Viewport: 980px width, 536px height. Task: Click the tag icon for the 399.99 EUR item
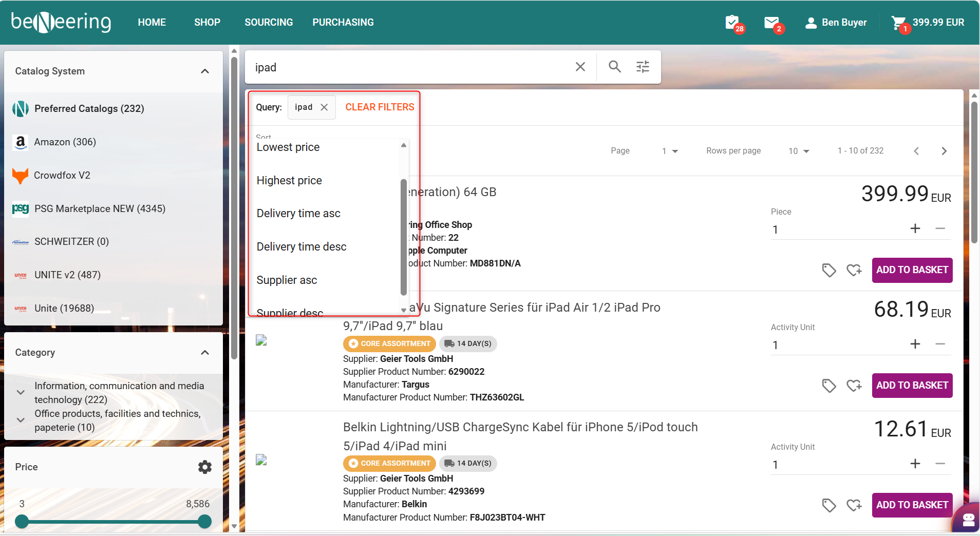(829, 270)
